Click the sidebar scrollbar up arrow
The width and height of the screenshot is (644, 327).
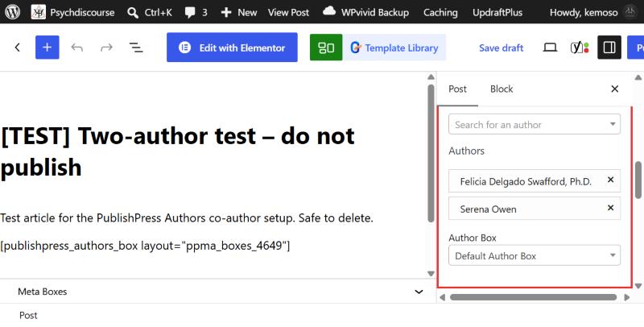click(x=638, y=77)
